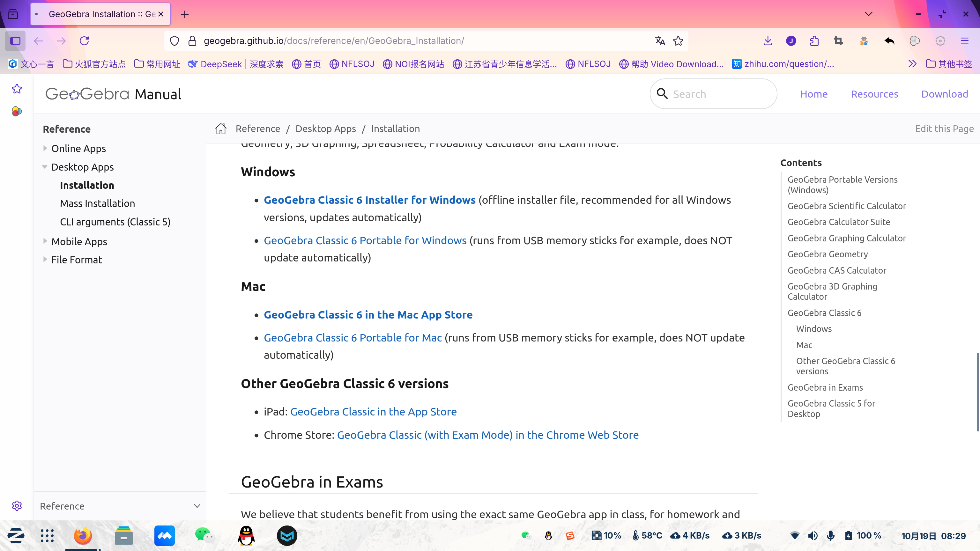Expand the Mobile Apps section
Viewport: 980px width, 551px height.
pos(45,241)
